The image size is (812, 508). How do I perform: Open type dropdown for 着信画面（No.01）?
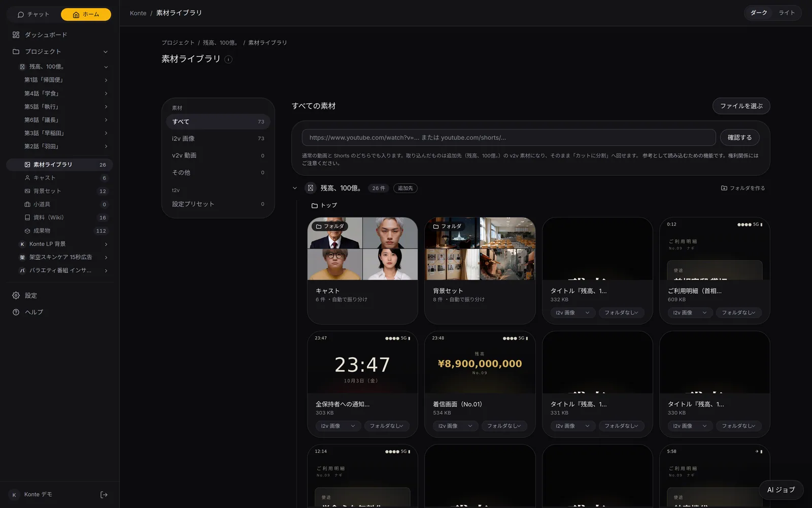pos(455,426)
